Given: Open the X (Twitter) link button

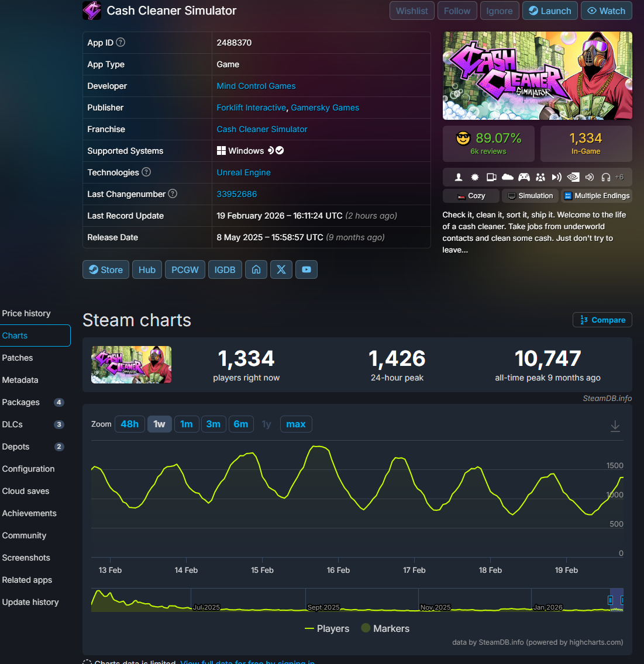Looking at the screenshot, I should point(281,269).
